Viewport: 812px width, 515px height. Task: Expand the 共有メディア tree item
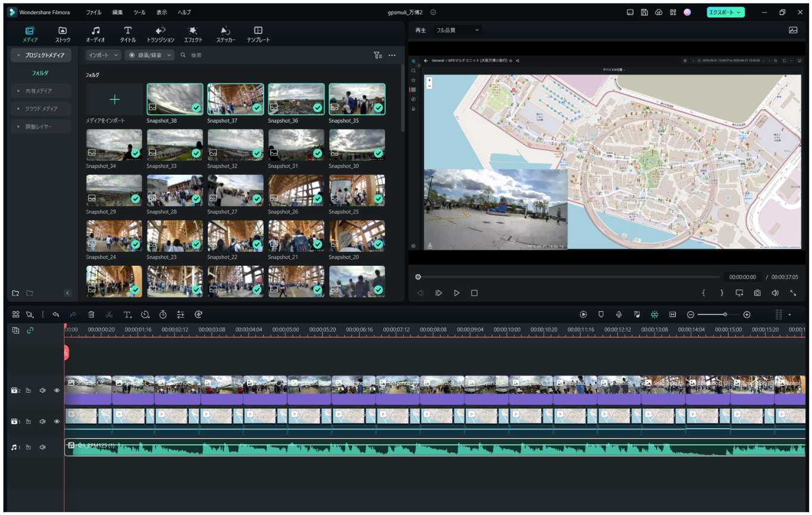point(40,91)
